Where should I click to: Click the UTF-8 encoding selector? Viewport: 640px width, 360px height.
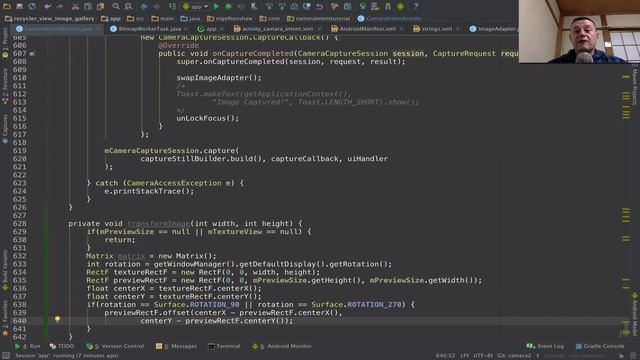pos(483,356)
